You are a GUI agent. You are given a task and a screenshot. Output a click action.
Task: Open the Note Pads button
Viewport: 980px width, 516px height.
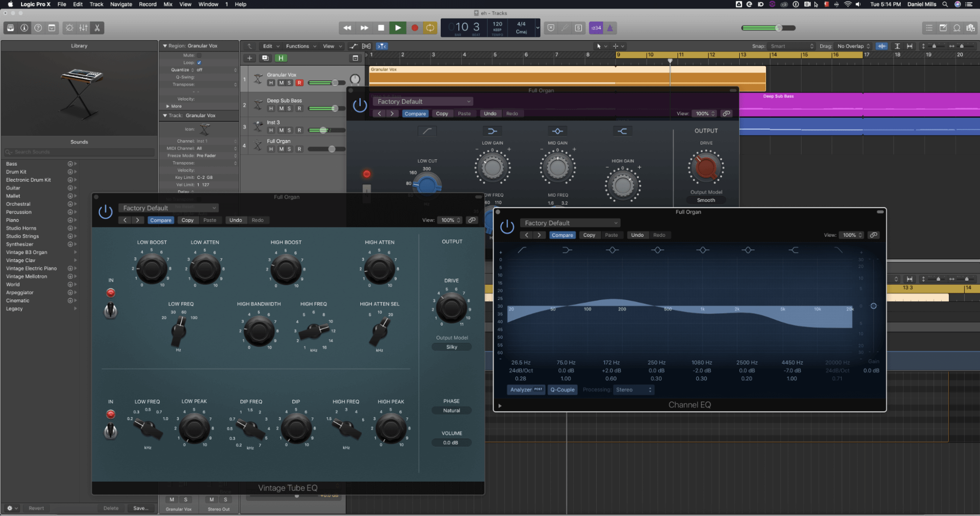943,28
